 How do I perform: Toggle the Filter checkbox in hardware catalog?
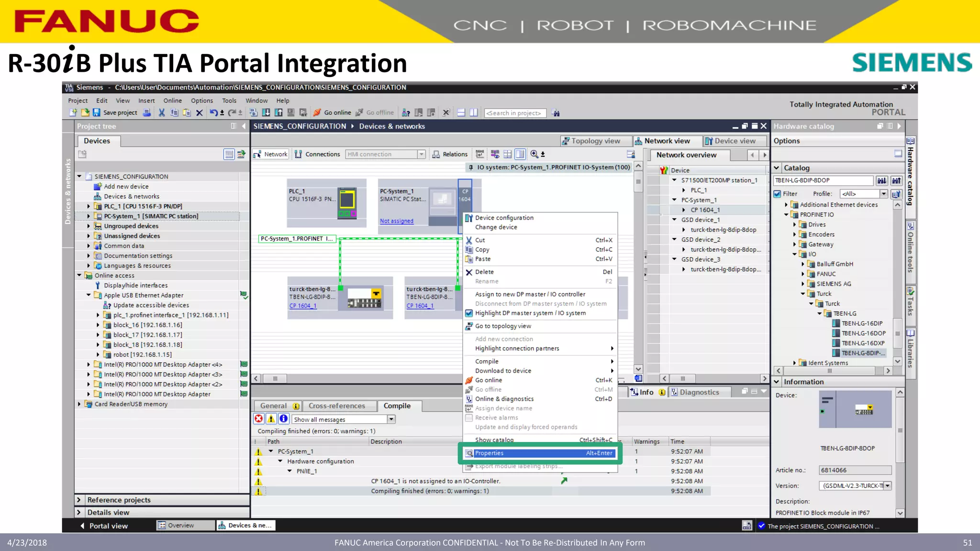pyautogui.click(x=778, y=194)
